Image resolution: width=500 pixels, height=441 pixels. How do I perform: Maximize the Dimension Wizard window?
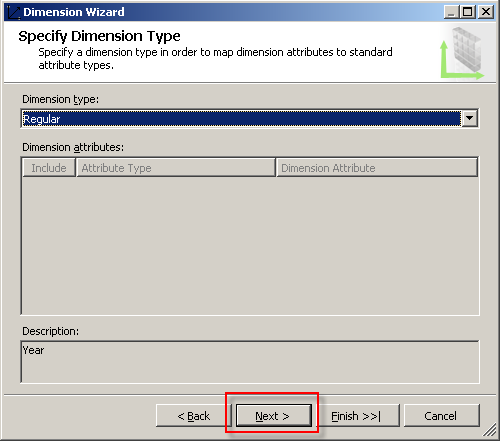[x=468, y=12]
